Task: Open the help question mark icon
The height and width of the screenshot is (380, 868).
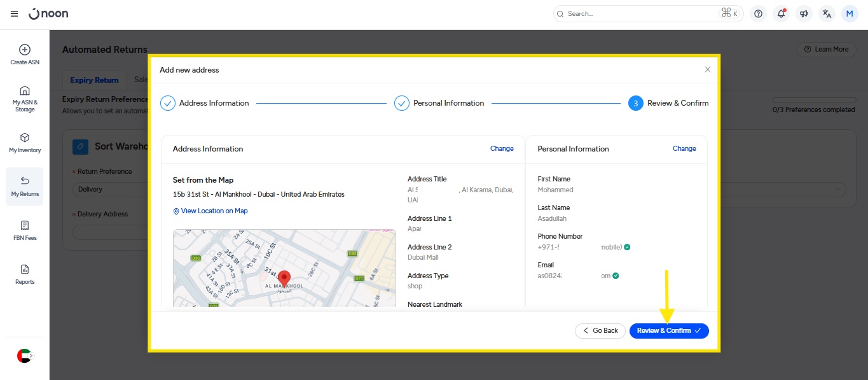Action: [758, 13]
